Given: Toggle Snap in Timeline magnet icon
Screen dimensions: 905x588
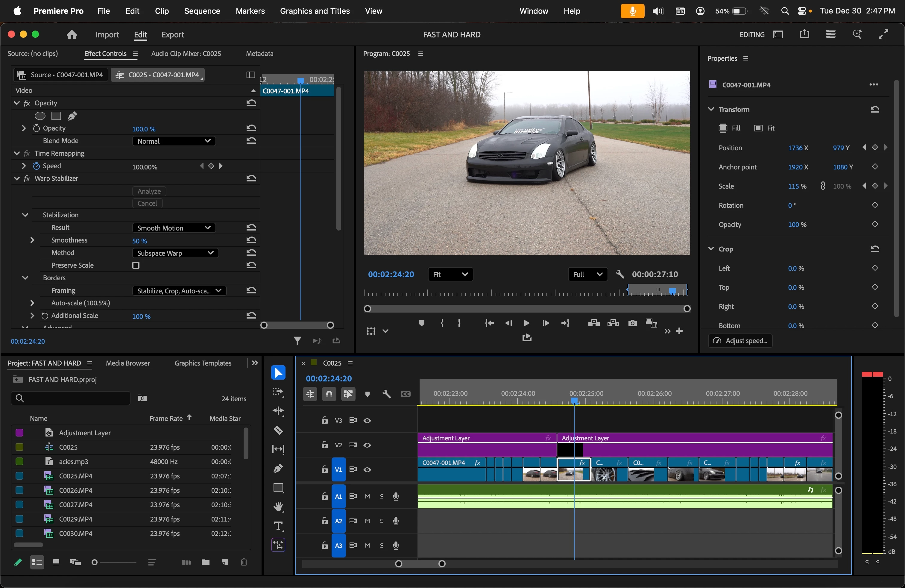Looking at the screenshot, I should tap(329, 394).
